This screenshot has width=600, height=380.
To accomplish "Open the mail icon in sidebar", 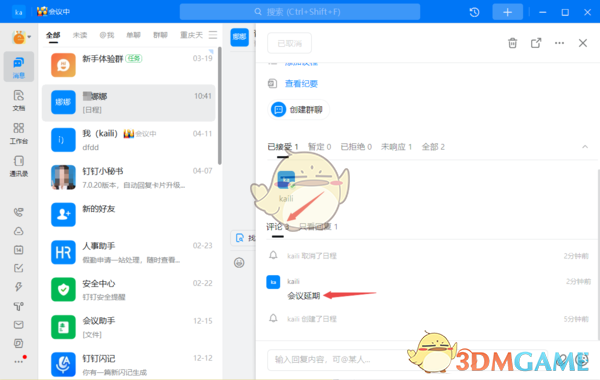I will click(18, 325).
